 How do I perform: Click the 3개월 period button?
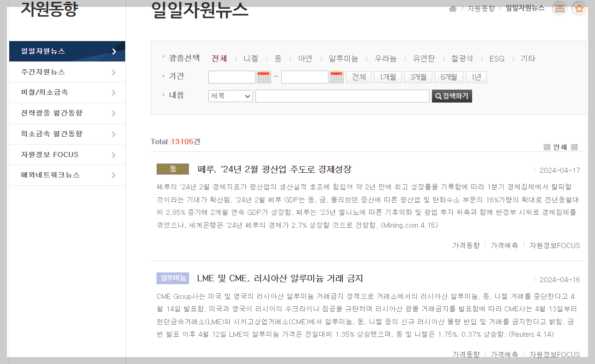point(419,77)
